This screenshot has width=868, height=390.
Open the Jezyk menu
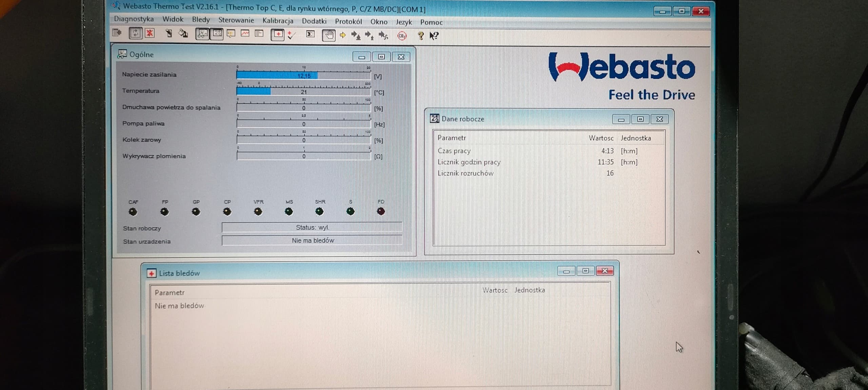pyautogui.click(x=404, y=22)
